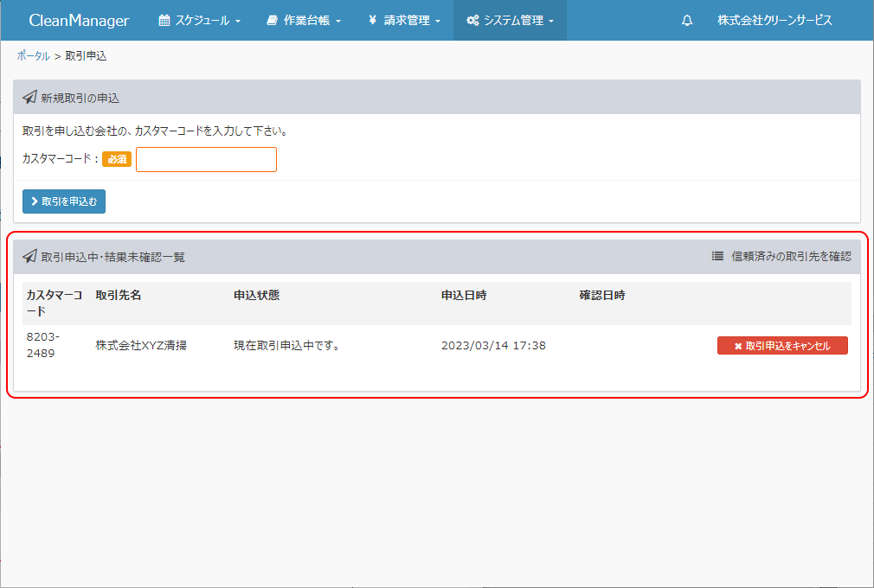Click the yen icon beside 請求管理
The width and height of the screenshot is (874, 588).
(372, 21)
